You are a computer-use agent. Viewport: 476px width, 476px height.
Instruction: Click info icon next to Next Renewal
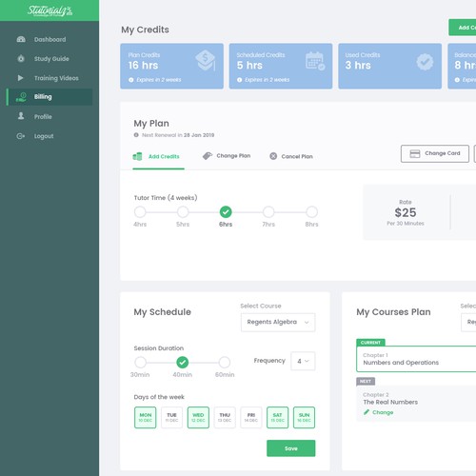tap(136, 135)
